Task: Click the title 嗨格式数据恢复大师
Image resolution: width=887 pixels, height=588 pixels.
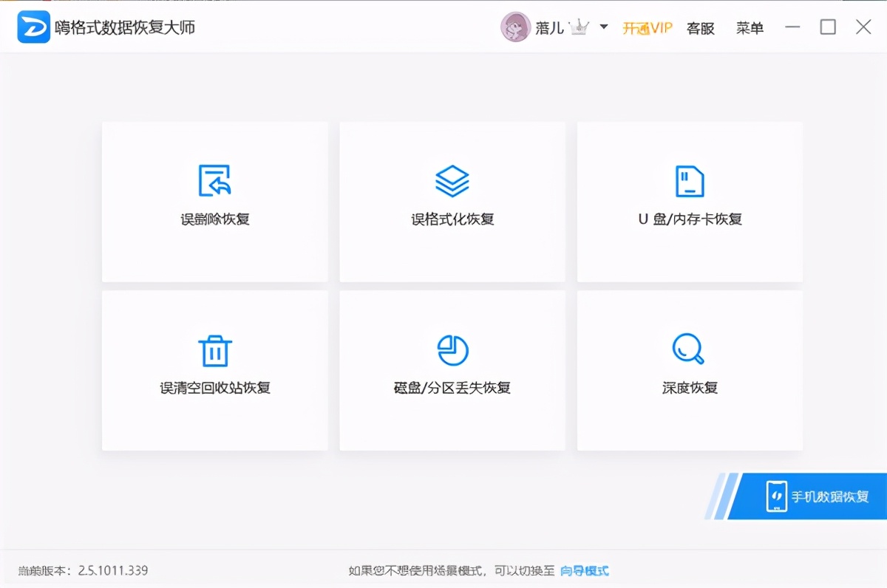Action: click(125, 28)
